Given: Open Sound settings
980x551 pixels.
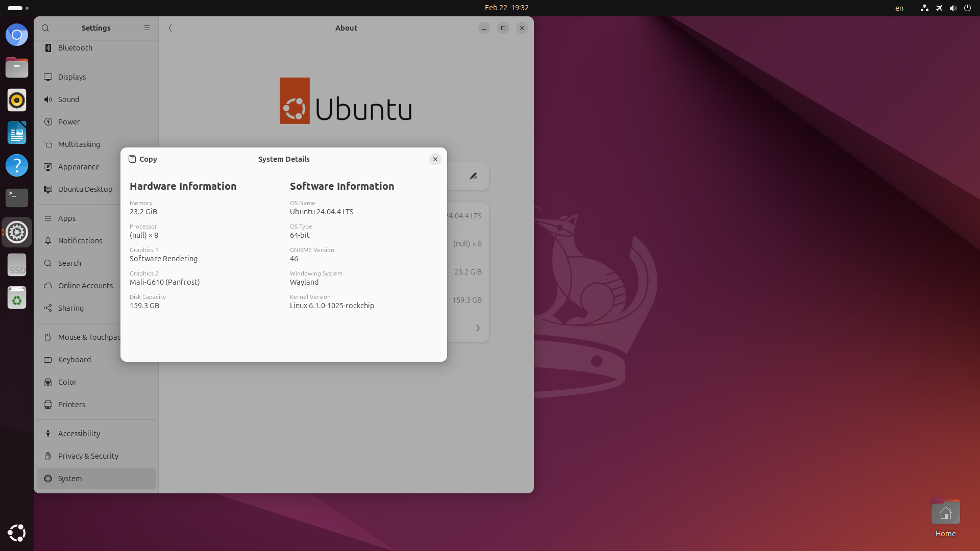Looking at the screenshot, I should pyautogui.click(x=69, y=99).
